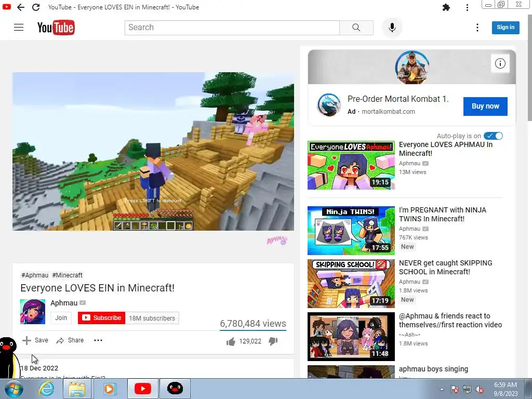Open the hamburger guide menu
The image size is (532, 399).
(x=19, y=28)
